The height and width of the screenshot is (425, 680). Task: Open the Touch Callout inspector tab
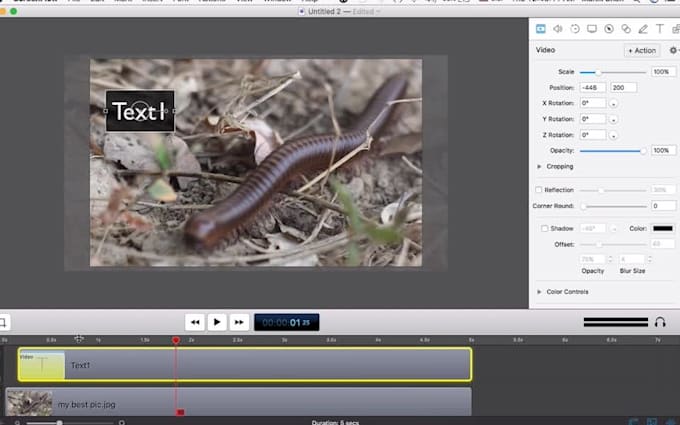pos(626,29)
